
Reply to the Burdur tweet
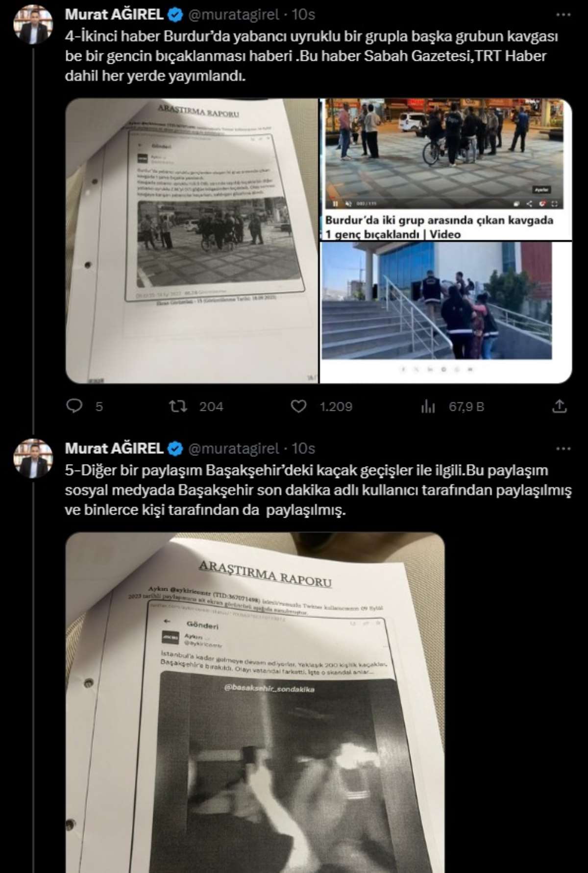pos(74,406)
